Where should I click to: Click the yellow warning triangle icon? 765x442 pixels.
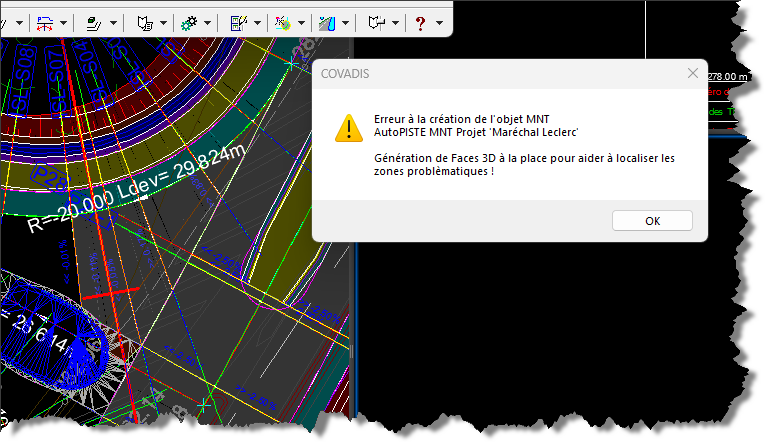pyautogui.click(x=349, y=128)
